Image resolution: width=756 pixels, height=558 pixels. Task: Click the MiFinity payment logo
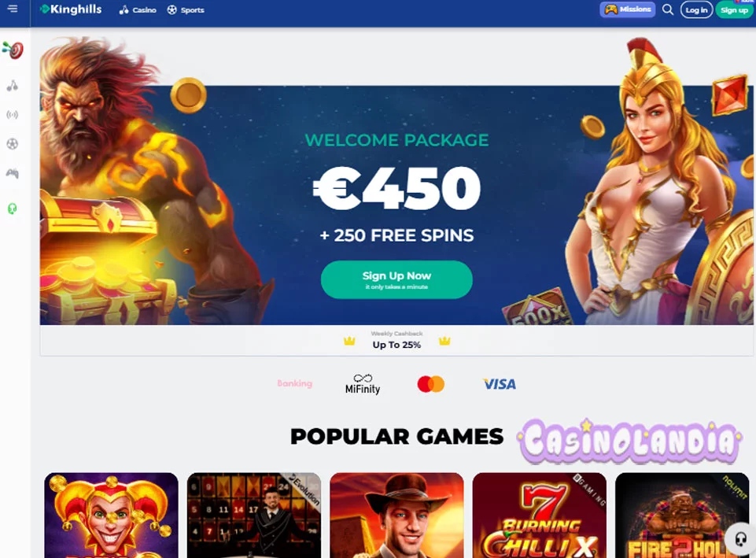click(x=363, y=384)
